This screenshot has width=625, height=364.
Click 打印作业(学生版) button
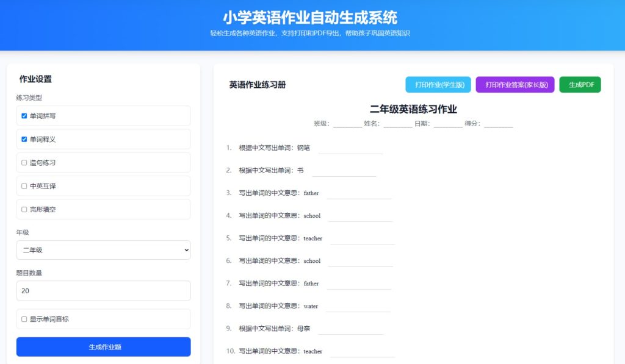coord(438,85)
